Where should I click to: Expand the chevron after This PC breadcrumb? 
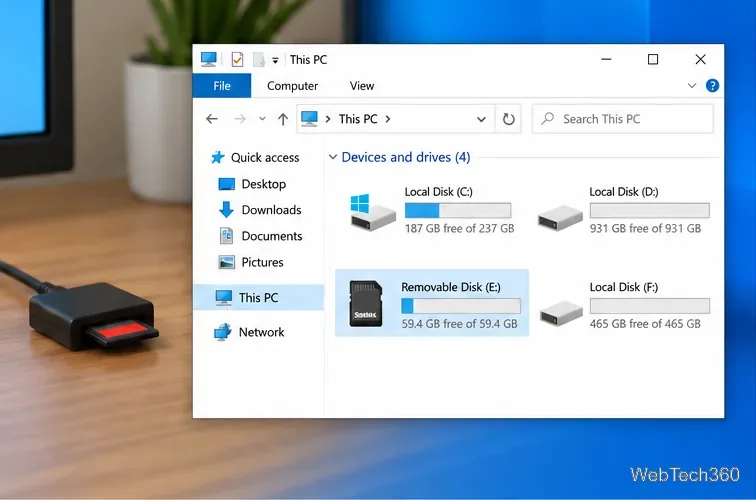click(x=388, y=119)
